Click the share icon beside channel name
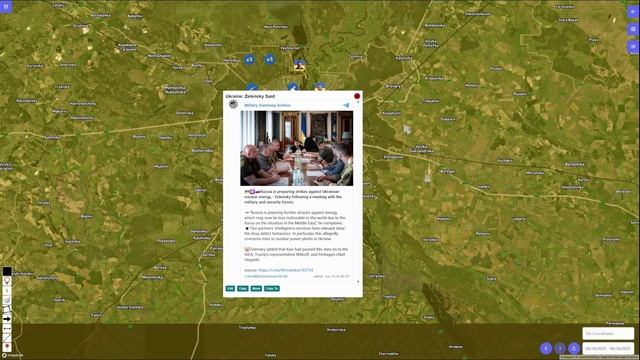The height and width of the screenshot is (360, 640). point(346,105)
